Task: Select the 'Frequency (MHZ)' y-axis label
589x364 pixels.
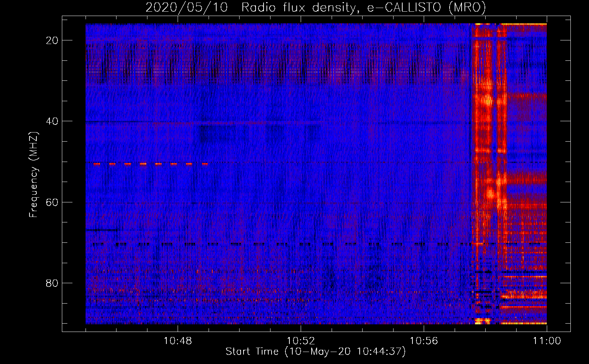Action: point(33,175)
